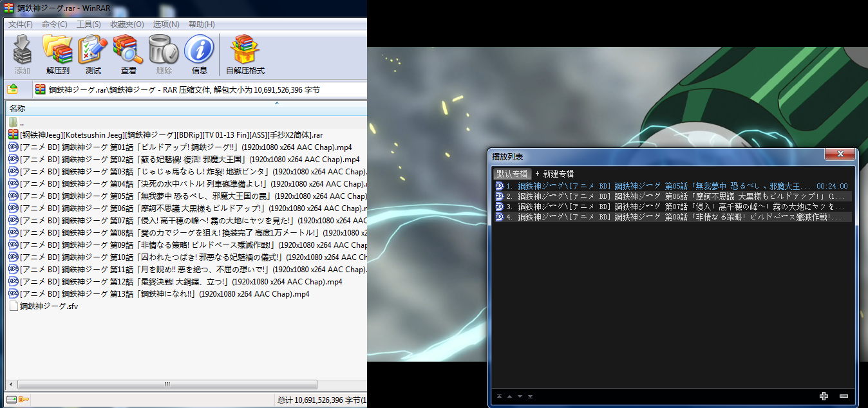Select 第06話「摩訶不思議」file in WinRAR
The image size is (868, 408).
click(187, 208)
